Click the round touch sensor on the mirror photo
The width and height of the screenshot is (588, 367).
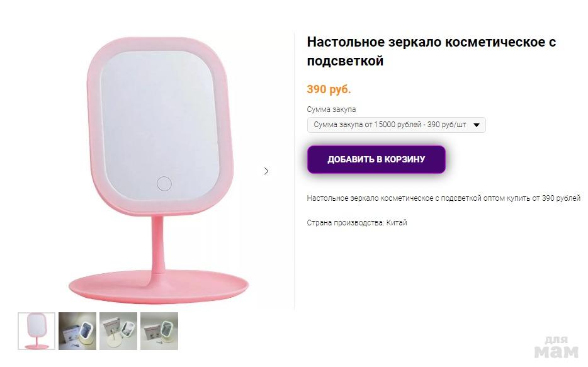164,184
